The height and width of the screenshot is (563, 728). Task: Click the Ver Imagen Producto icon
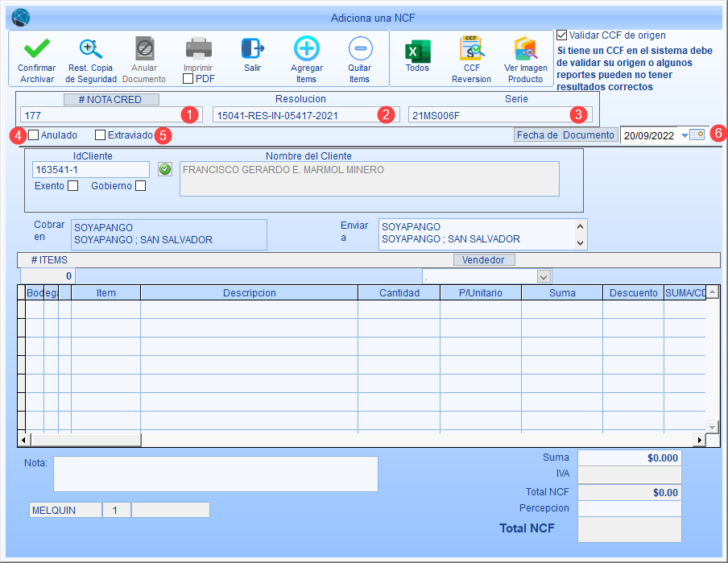[x=525, y=49]
